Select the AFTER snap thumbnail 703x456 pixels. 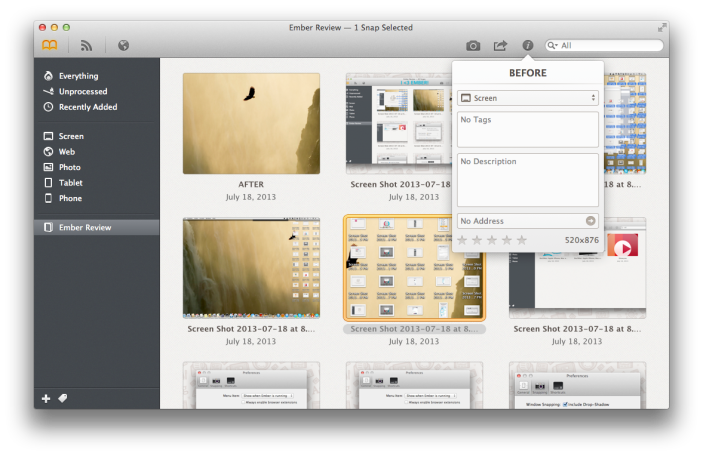[x=251, y=123]
